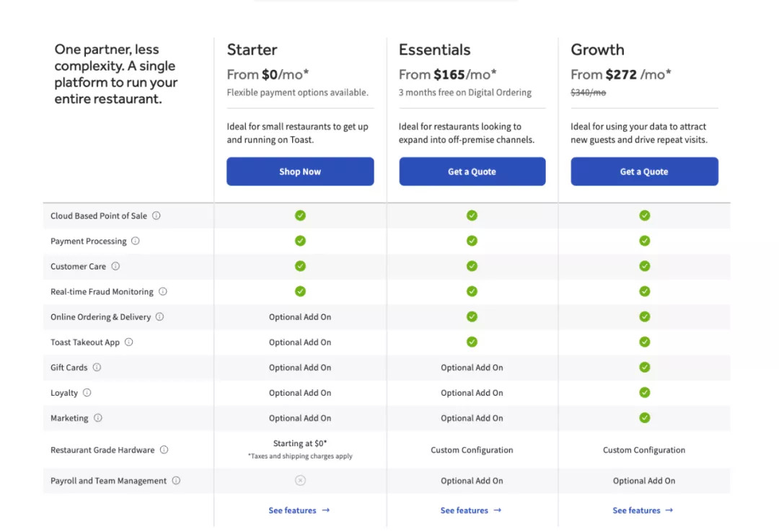This screenshot has width=779, height=532.
Task: Show info for Real-time Fraud Monitoring
Action: click(x=163, y=291)
